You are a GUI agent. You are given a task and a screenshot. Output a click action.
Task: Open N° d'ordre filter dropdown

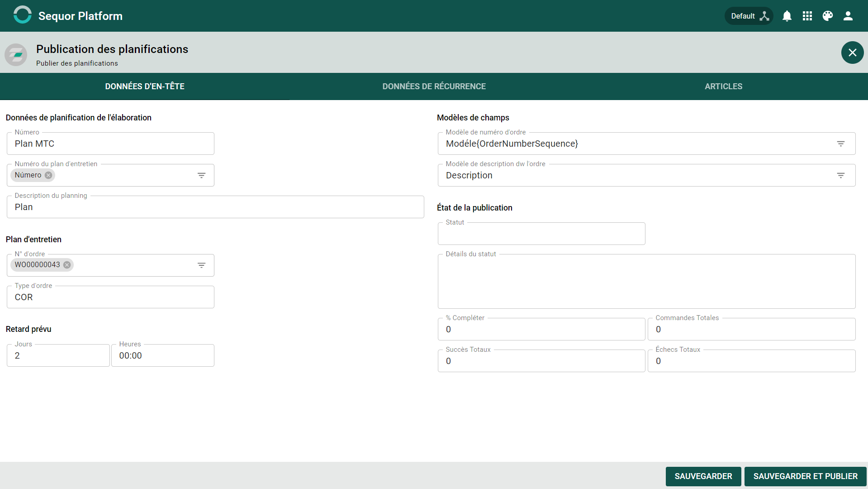[202, 265]
